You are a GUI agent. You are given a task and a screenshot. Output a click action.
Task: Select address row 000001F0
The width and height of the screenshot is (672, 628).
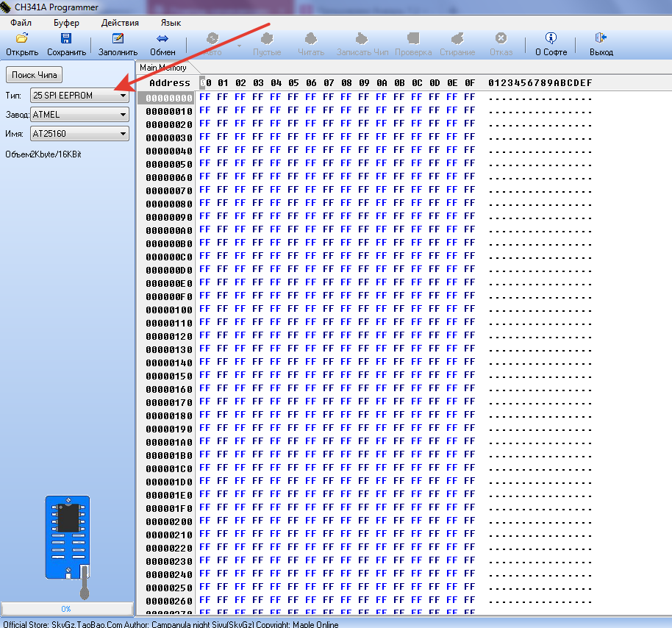[x=169, y=508]
